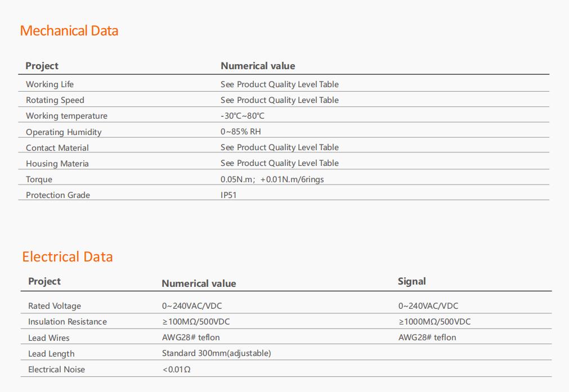
Task: Click Lead Length value Standard 300mm(adjustable)
Action: click(x=216, y=353)
